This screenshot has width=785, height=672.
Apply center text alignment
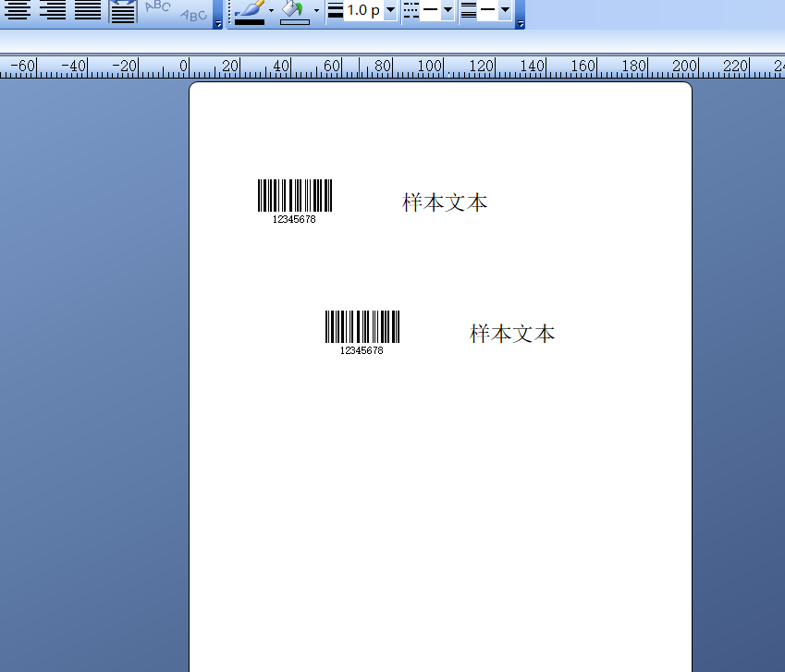tap(18, 9)
